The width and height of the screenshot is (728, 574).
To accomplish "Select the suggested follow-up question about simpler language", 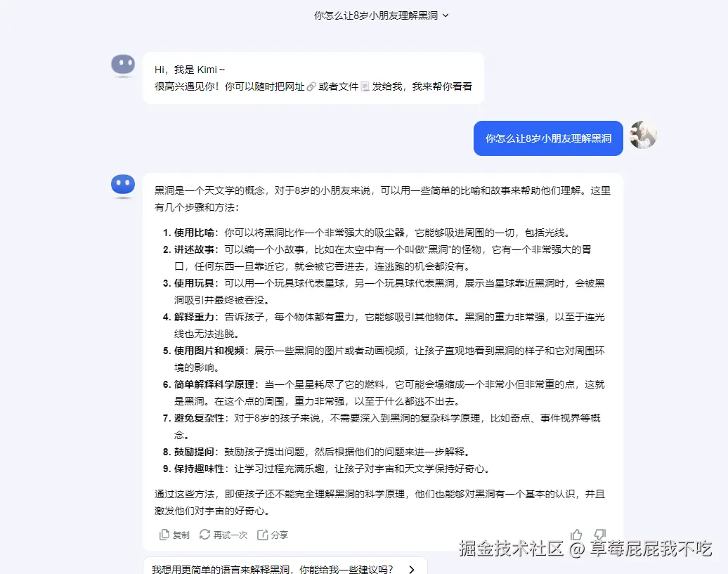I will point(285,567).
